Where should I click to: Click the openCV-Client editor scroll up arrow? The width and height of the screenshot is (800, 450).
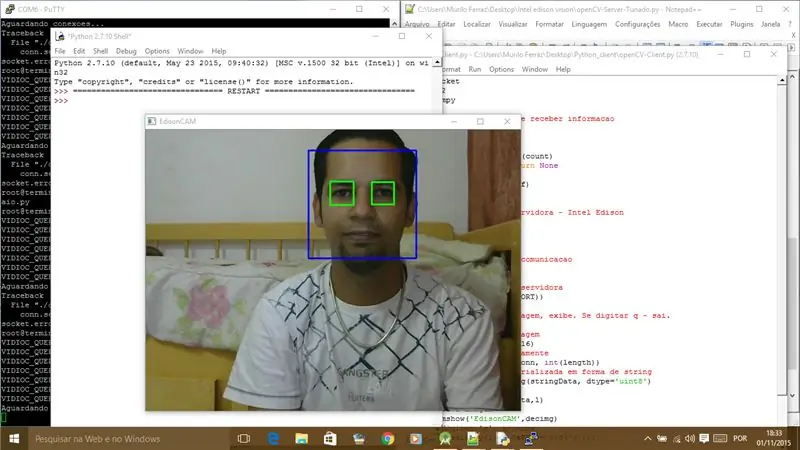782,81
